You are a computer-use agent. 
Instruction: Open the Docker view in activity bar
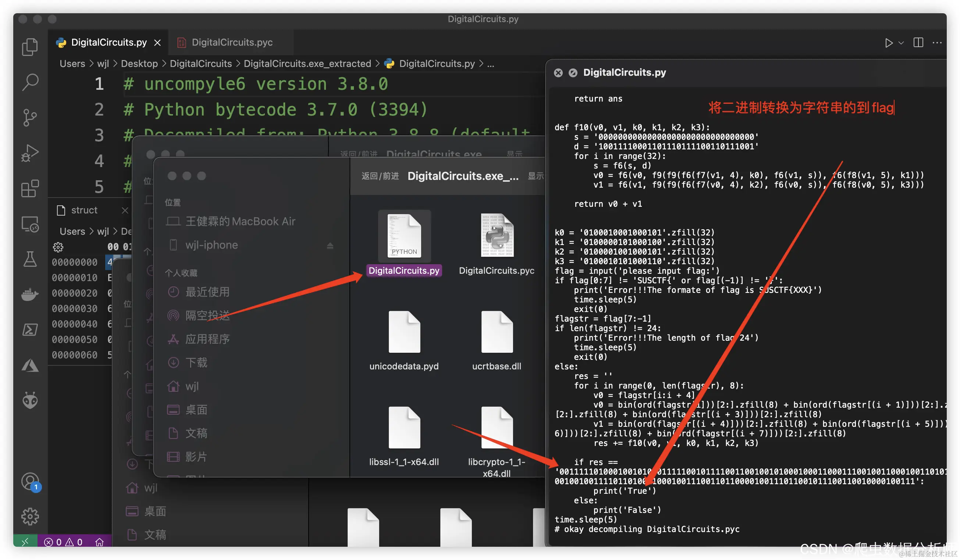pos(30,294)
